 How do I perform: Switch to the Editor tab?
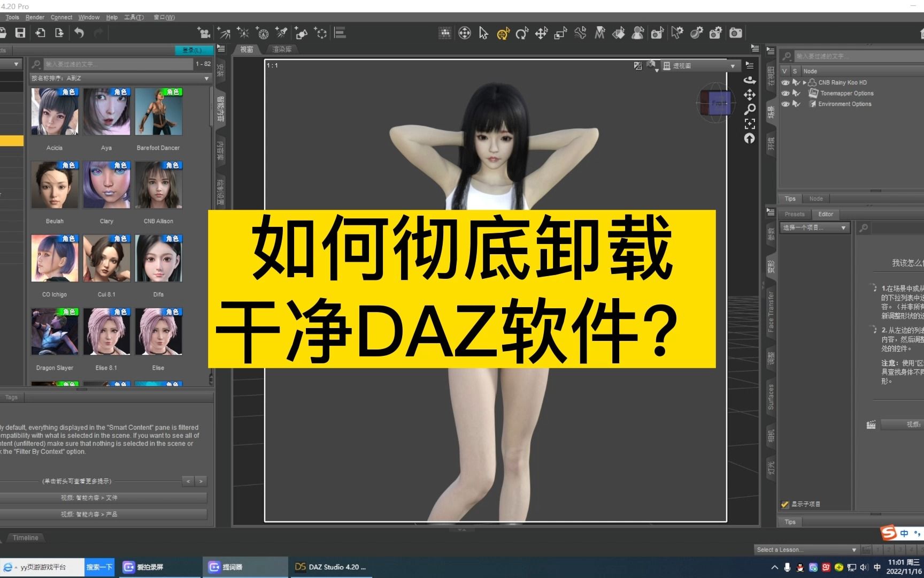pyautogui.click(x=826, y=214)
